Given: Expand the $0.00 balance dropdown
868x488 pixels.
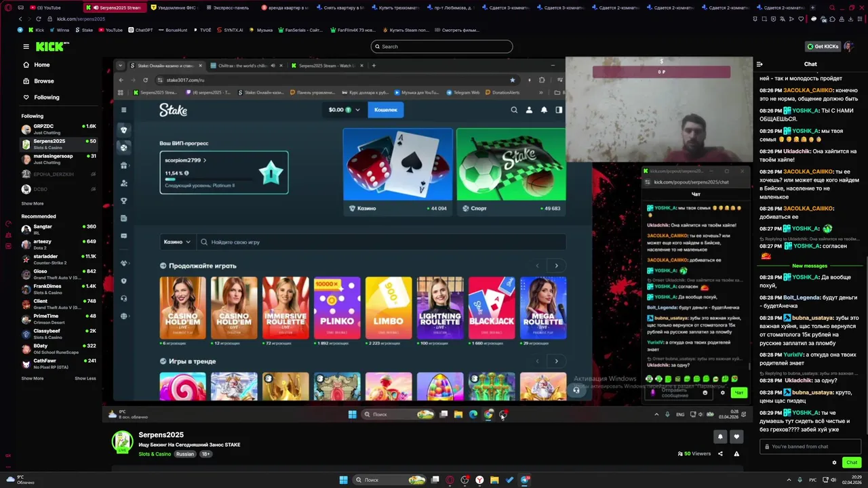Looking at the screenshot, I should click(344, 110).
